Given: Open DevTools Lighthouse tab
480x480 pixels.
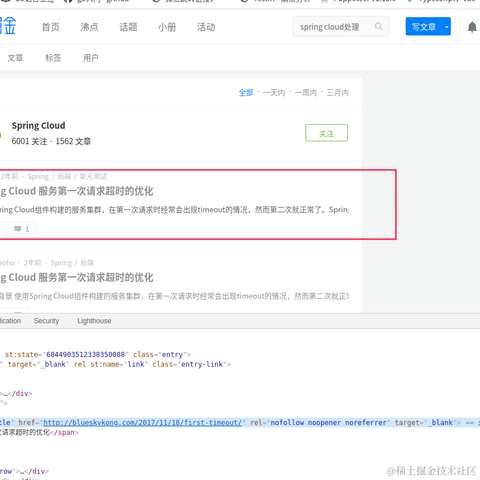Looking at the screenshot, I should coord(94,321).
